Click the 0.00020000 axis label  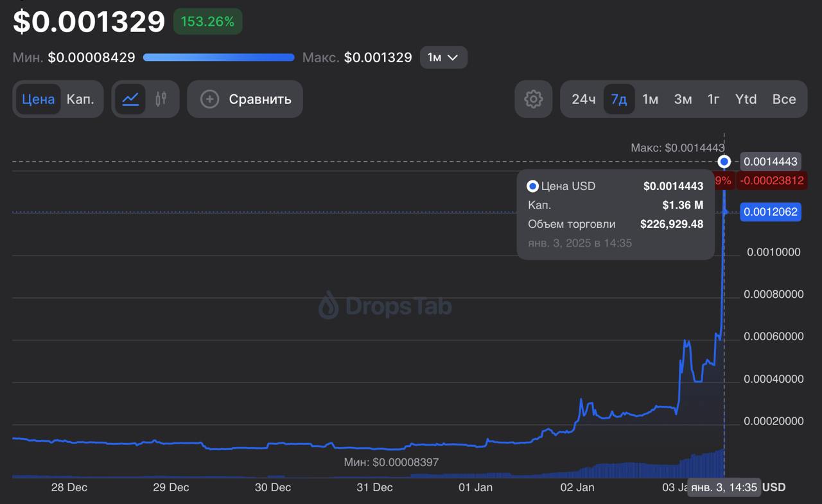pos(774,421)
